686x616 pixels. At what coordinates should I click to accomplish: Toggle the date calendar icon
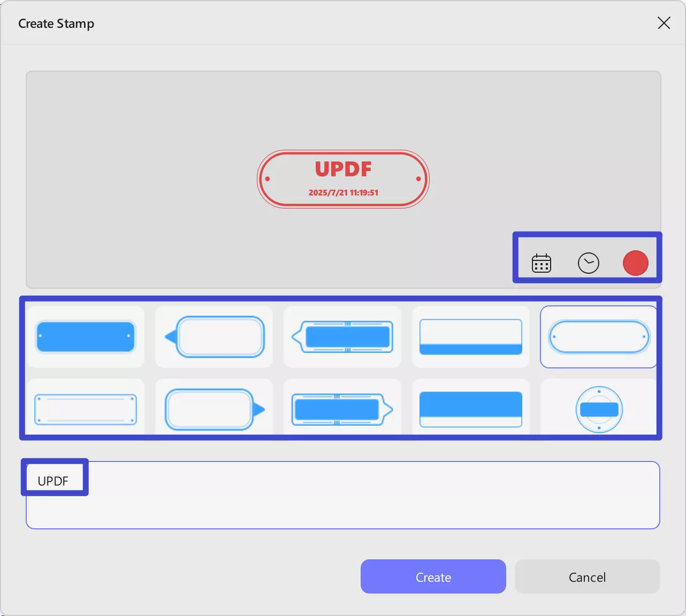541,263
